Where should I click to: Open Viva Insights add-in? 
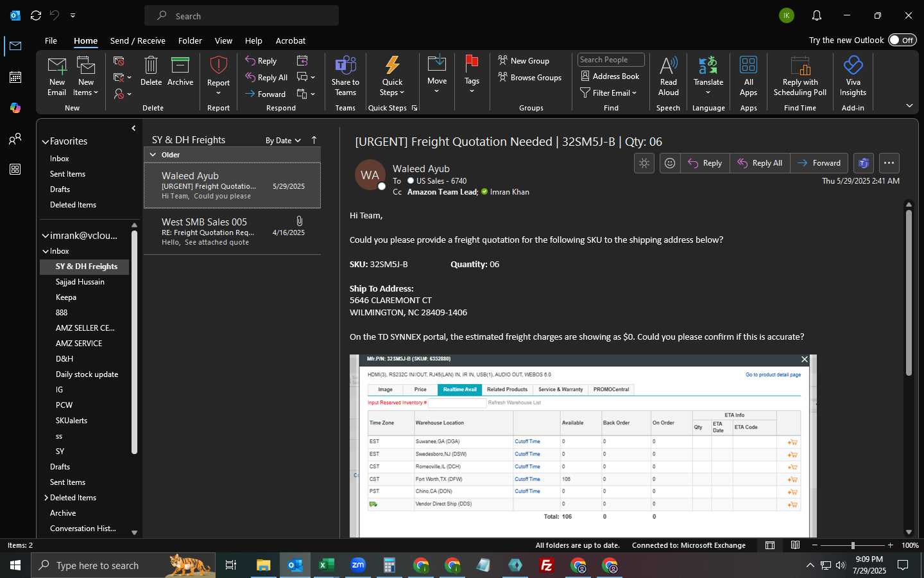click(x=853, y=76)
